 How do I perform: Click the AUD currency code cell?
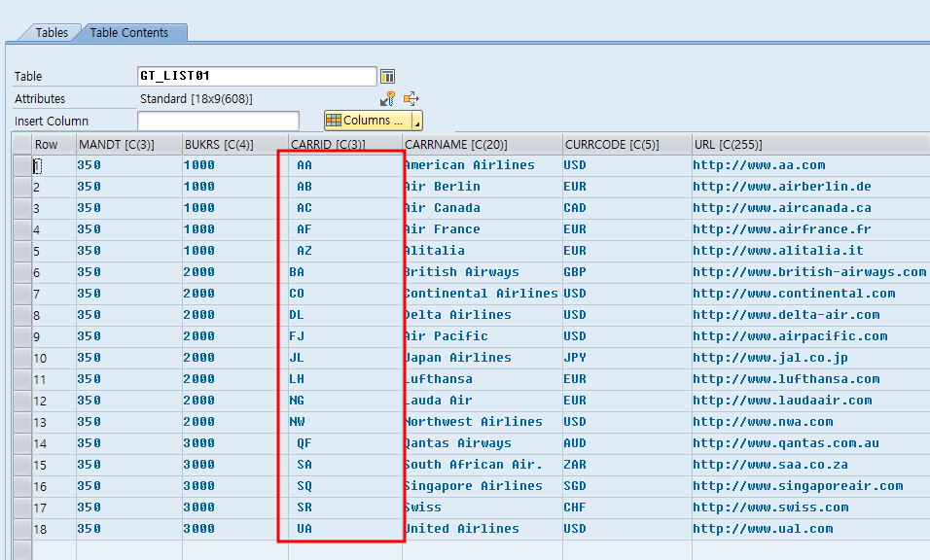pos(626,443)
